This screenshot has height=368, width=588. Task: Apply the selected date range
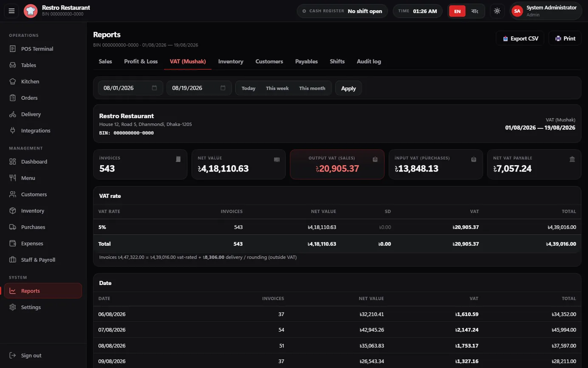348,88
